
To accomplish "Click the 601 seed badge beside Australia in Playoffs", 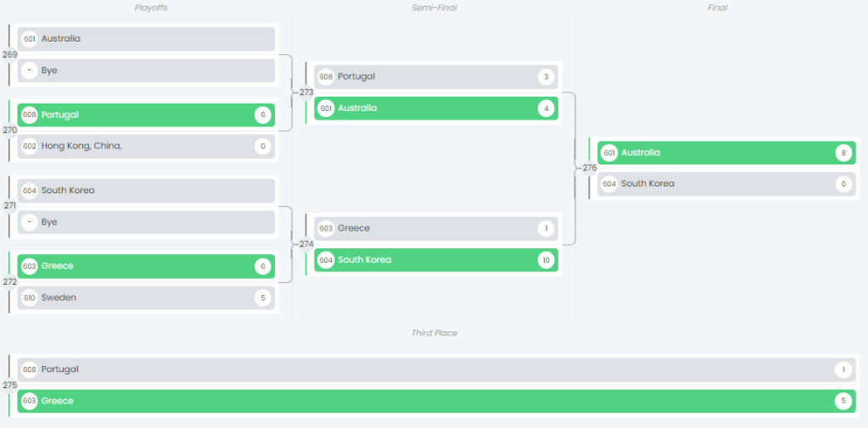I will [30, 39].
